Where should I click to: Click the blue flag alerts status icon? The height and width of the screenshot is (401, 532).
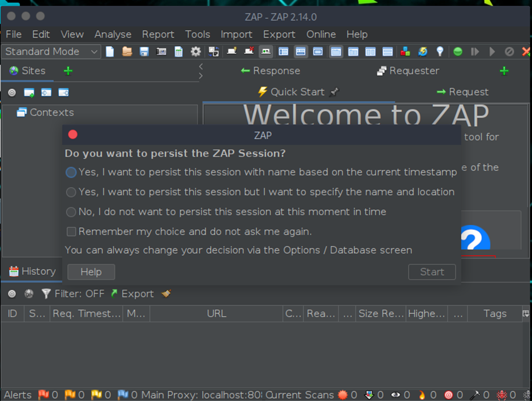pyautogui.click(x=123, y=395)
